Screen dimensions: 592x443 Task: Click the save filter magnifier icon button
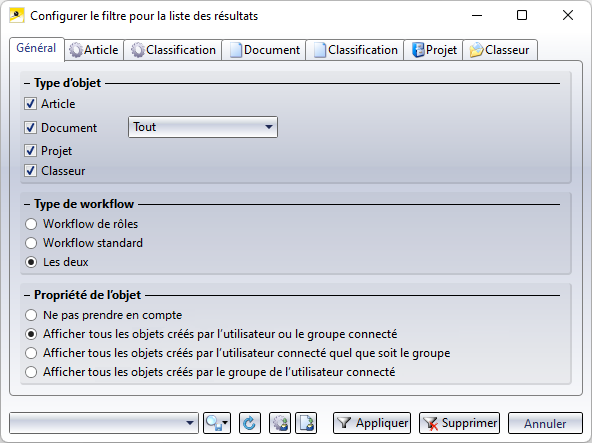[x=217, y=423]
